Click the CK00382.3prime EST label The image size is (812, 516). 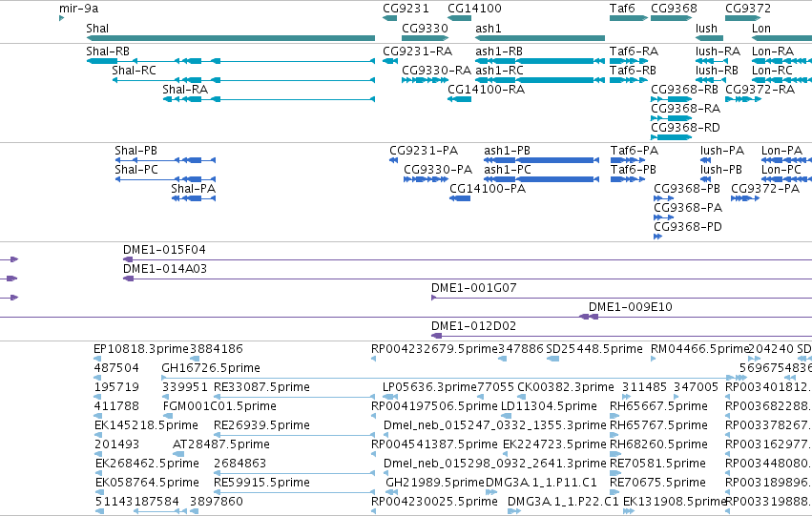click(x=566, y=387)
